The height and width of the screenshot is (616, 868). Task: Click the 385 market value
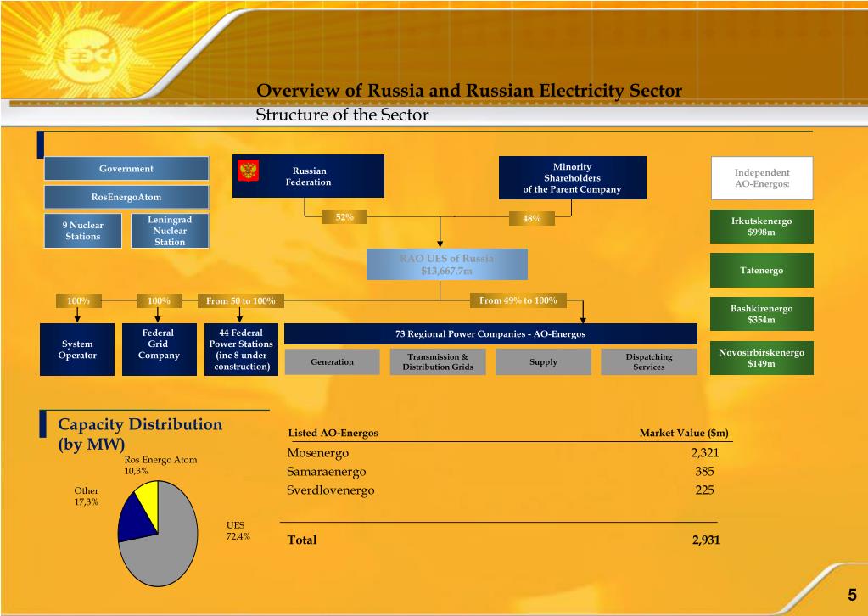pos(705,472)
